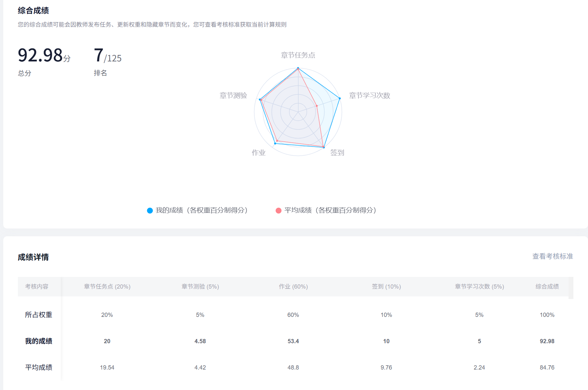Click the 平均成绩（各权重百分制得分）legend text
The height and width of the screenshot is (390, 588).
pos(330,210)
